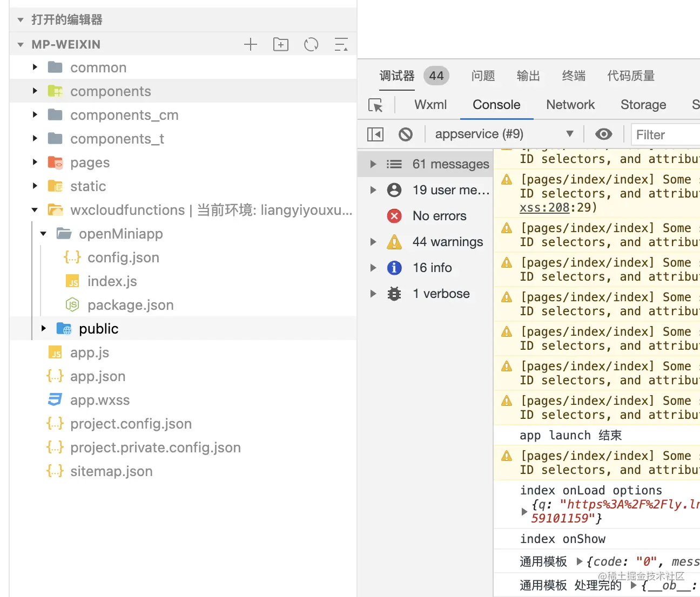Toggle the console sidebar panel icon

tap(375, 134)
